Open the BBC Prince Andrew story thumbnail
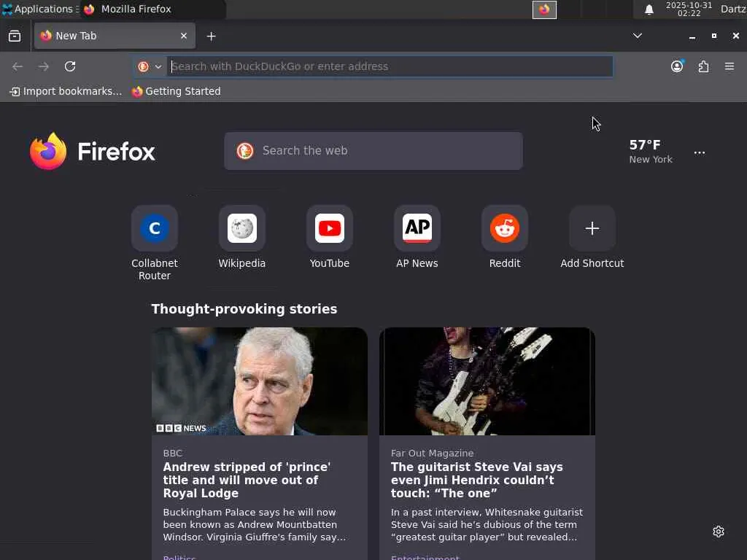The height and width of the screenshot is (560, 747). point(260,381)
